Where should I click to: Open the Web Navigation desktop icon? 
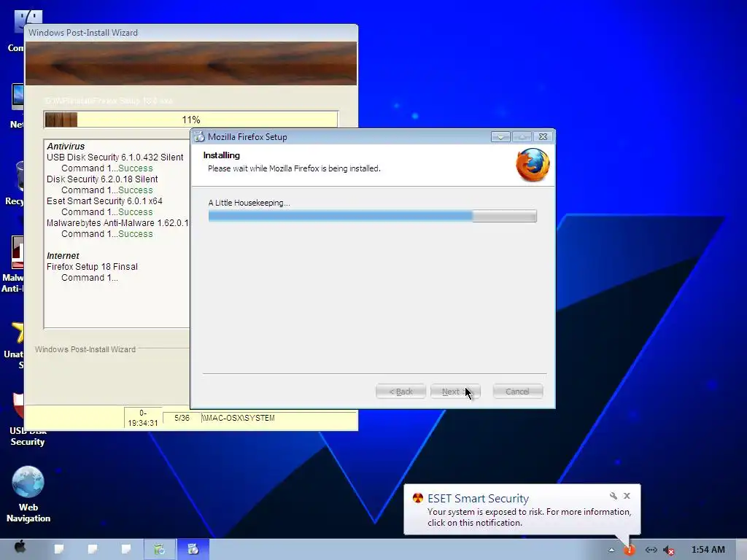[28, 494]
